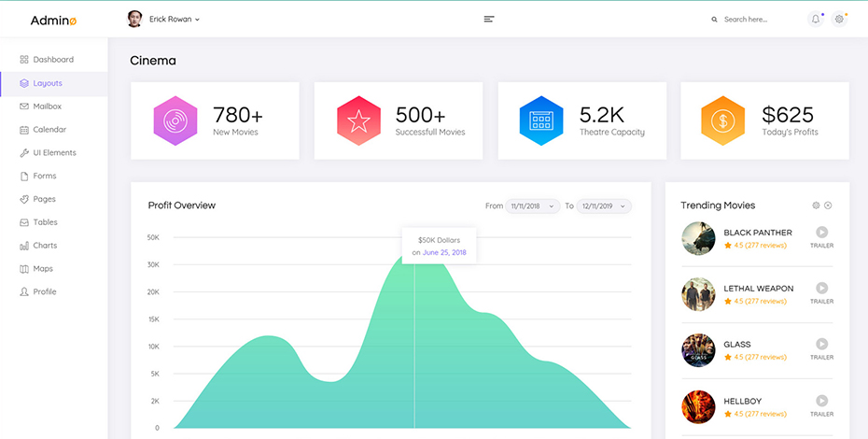The width and height of the screenshot is (868, 439).
Task: Click the blue Theatre Capacity calendar icon
Action: tap(540, 120)
